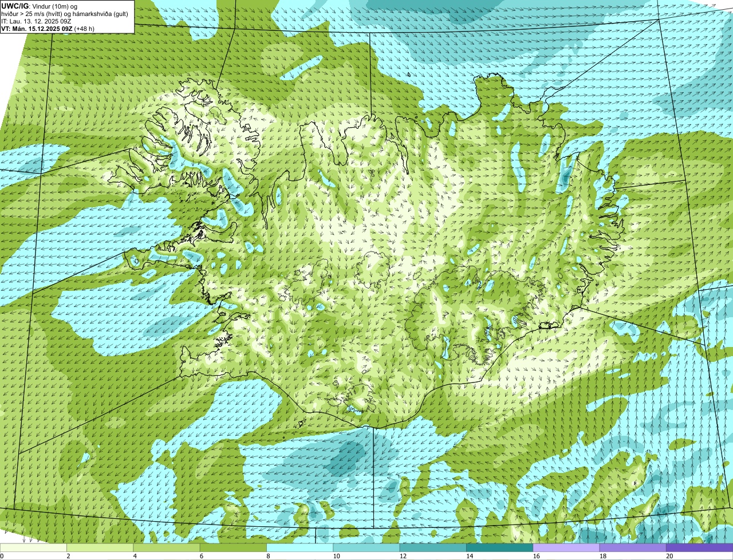The width and height of the screenshot is (733, 560).
Task: Click the 10–12 m/s legend color swatch
Action: pyautogui.click(x=366, y=547)
